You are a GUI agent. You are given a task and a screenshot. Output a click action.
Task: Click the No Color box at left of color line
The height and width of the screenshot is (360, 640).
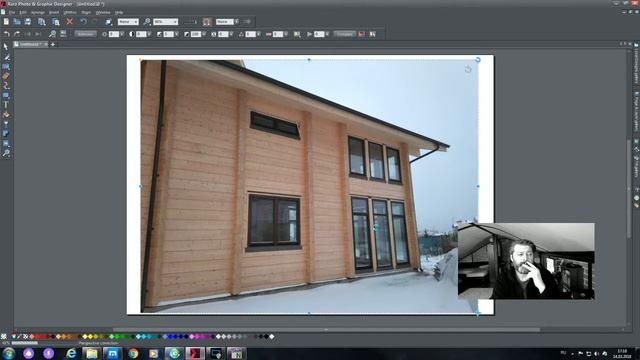click(x=4, y=337)
